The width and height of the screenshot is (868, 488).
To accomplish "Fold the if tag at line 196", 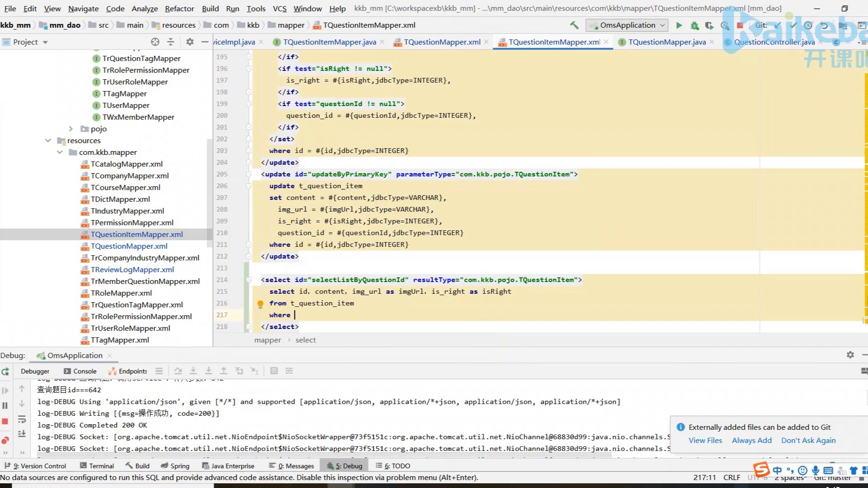I will click(x=249, y=69).
